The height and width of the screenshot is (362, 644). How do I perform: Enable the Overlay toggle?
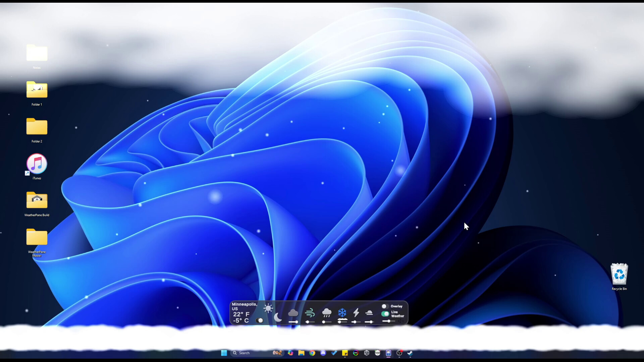tap(385, 306)
